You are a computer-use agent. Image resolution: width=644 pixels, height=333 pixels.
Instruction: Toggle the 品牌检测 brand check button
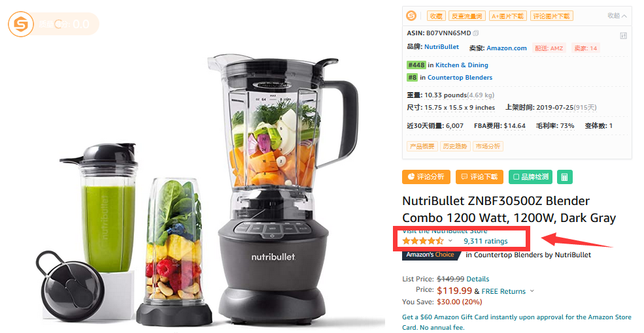[530, 177]
